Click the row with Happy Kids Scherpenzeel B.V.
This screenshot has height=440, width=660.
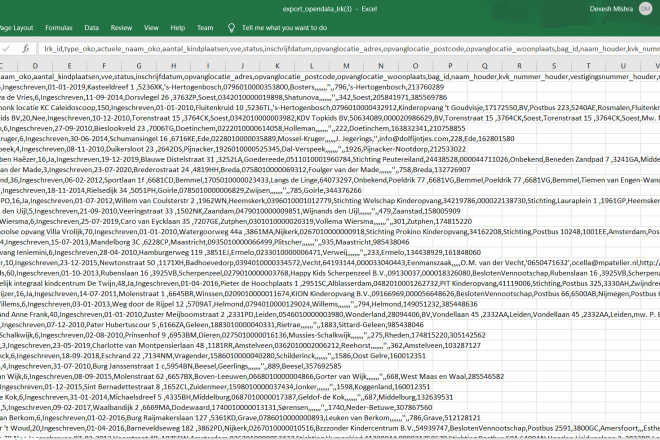pyautogui.click(x=330, y=273)
